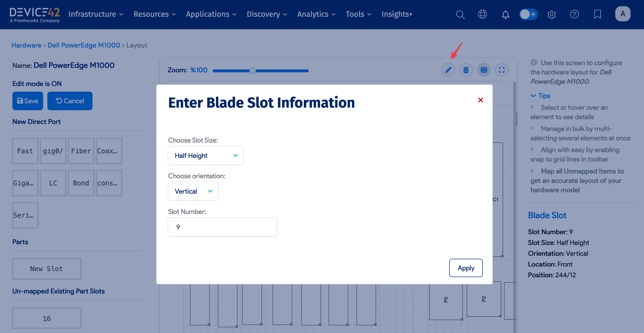The height and width of the screenshot is (333, 644).
Task: Open the Discovery menu
Action: pos(266,14)
